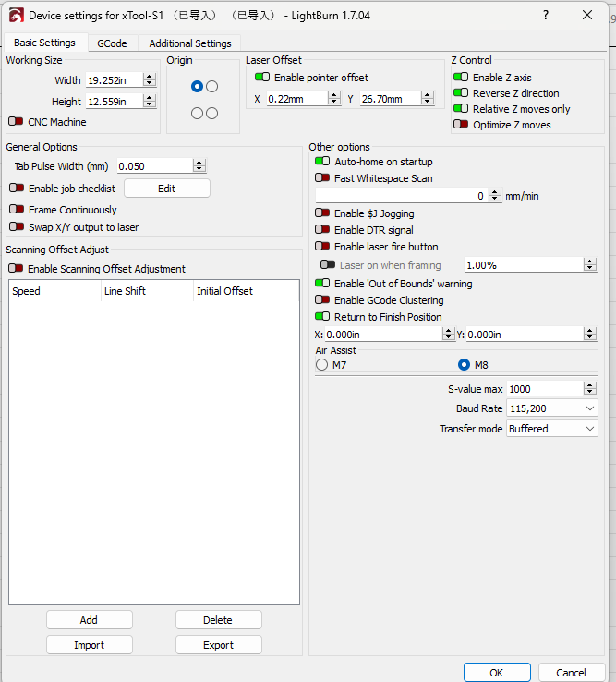Screen dimensions: 616x682
Task: Close the Device settings dialog
Action: [587, 15]
